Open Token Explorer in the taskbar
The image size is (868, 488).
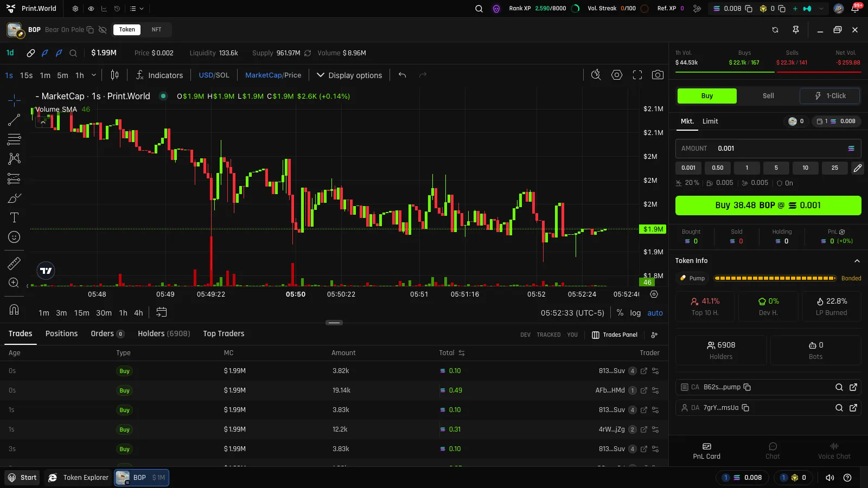[x=79, y=478]
